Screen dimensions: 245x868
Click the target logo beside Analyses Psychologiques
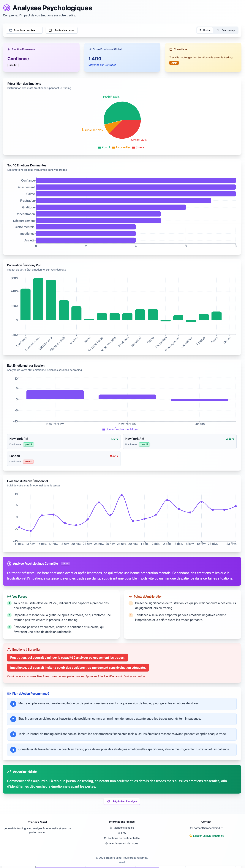(6, 8)
